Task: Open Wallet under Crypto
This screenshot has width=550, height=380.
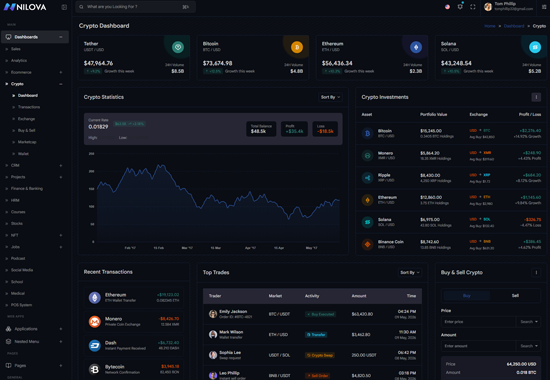Action: pos(23,154)
